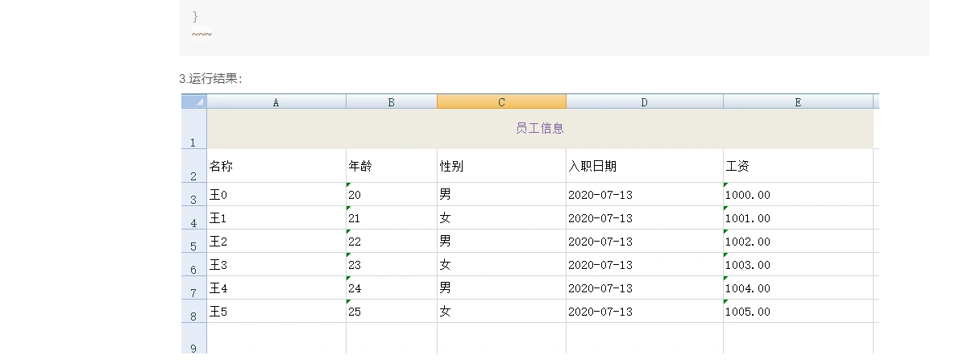This screenshot has width=980, height=364.
Task: Select row 9 header
Action: (194, 339)
